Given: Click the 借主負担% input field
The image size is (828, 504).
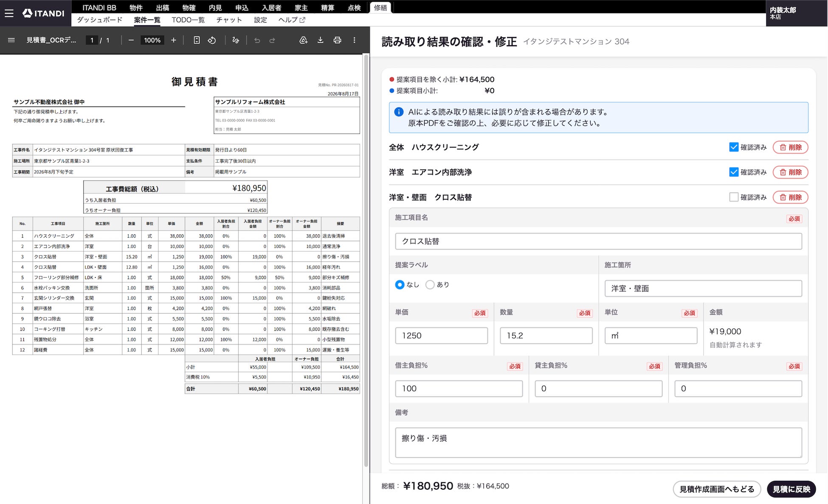Looking at the screenshot, I should (x=459, y=389).
